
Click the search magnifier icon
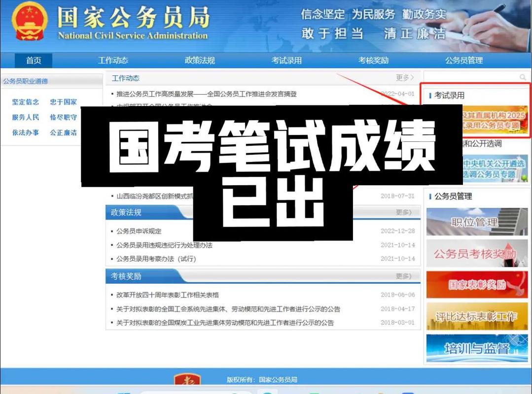[x=523, y=77]
